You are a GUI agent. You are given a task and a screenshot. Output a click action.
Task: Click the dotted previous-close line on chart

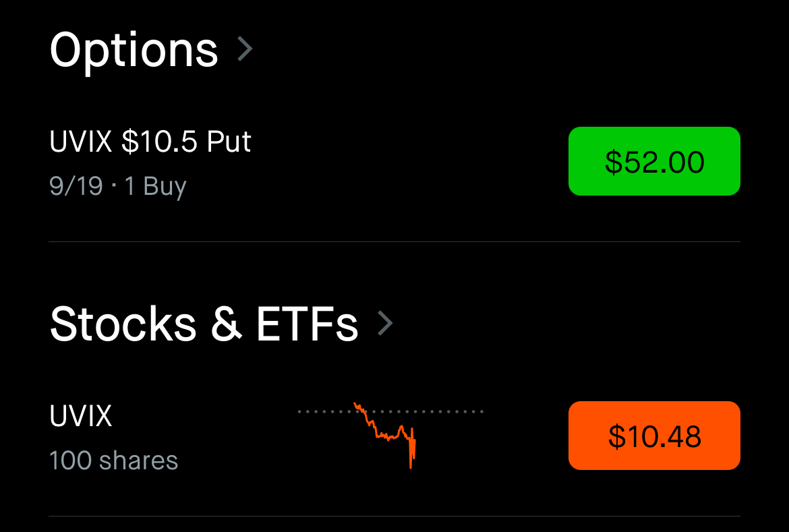tap(390, 412)
